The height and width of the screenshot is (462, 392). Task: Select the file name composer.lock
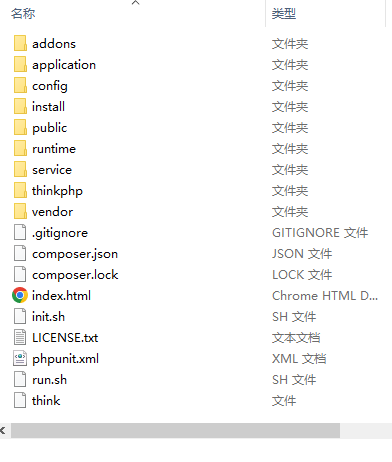coord(75,275)
